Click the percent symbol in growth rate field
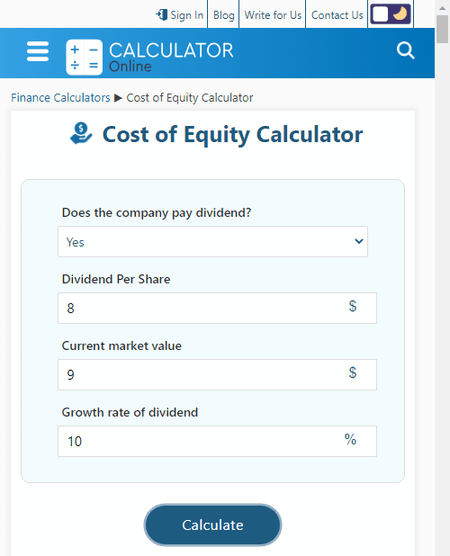This screenshot has height=556, width=450. tap(350, 439)
